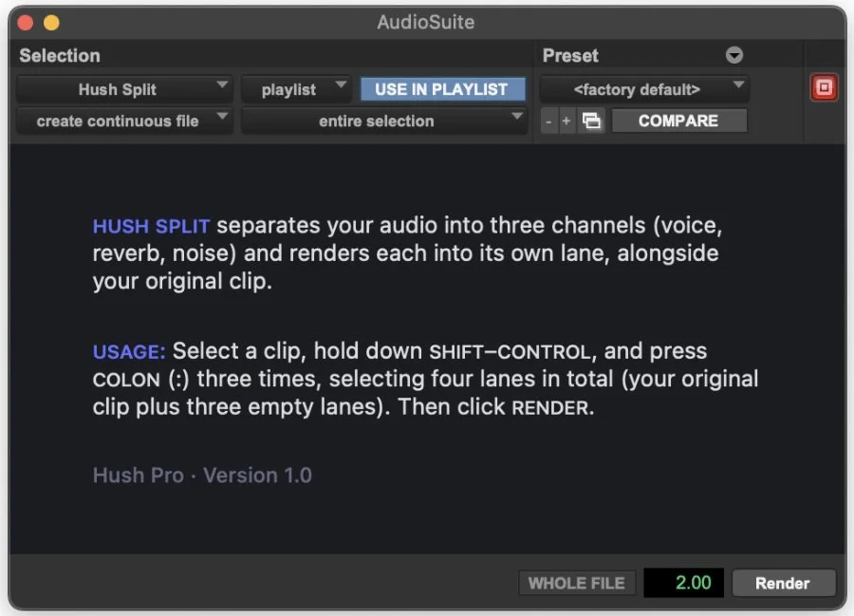854x616 pixels.
Task: Click the AudioSuite title bar
Action: pos(427,22)
